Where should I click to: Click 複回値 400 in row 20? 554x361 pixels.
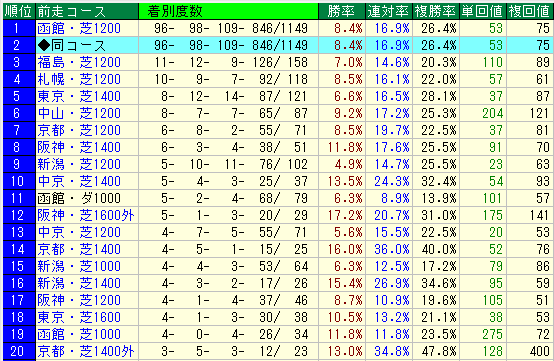pos(540,351)
